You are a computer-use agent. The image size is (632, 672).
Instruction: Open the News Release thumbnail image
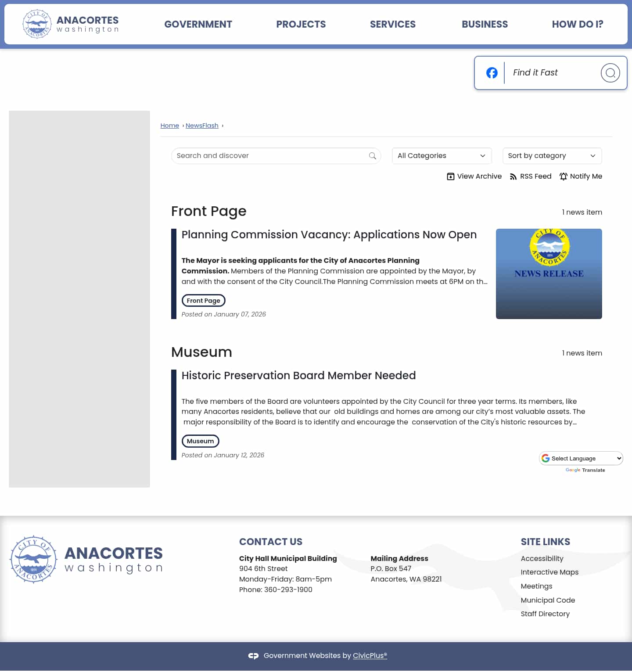click(549, 273)
